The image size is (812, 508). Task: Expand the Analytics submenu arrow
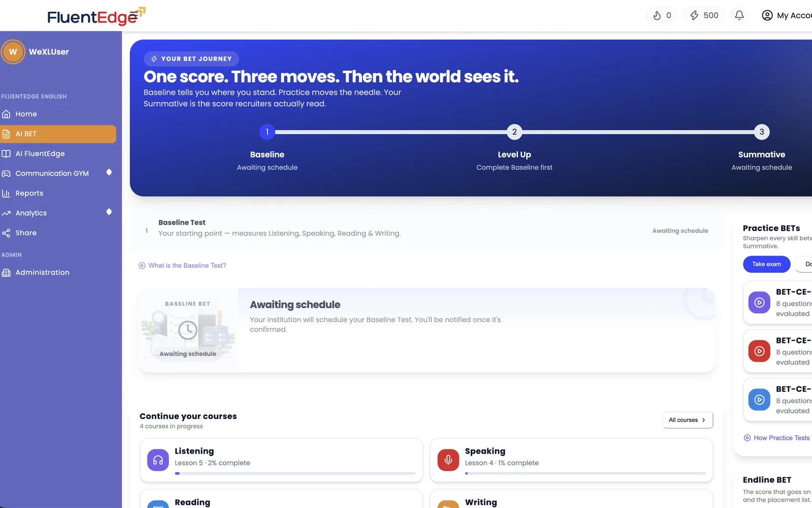point(109,212)
